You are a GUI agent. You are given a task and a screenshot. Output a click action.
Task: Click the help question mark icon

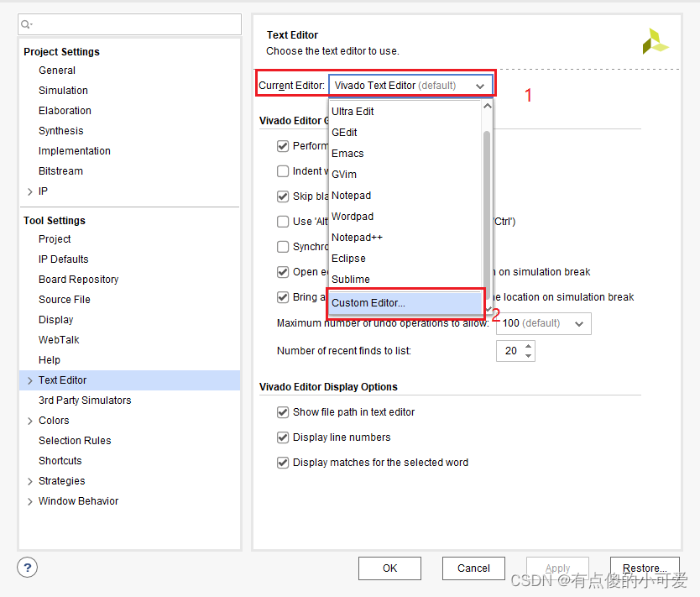27,568
